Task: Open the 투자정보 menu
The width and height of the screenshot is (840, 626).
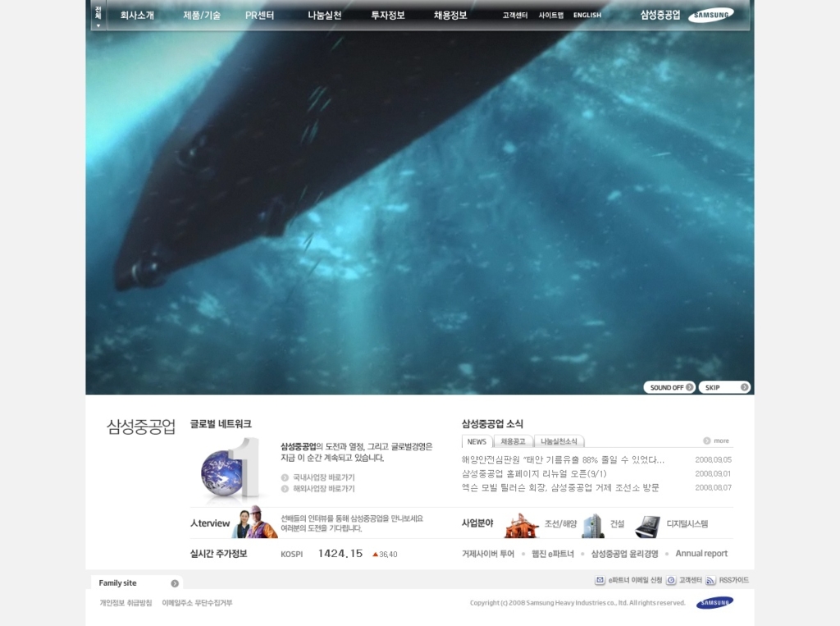Action: (x=388, y=16)
